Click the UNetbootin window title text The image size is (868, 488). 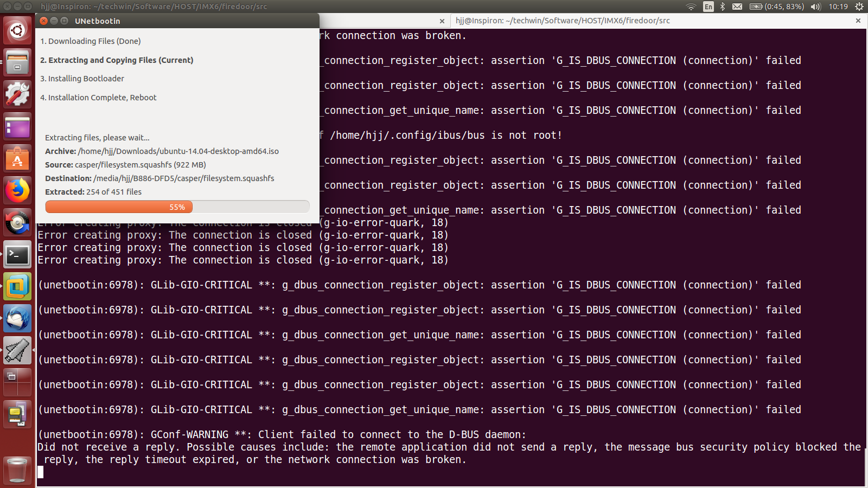[98, 21]
